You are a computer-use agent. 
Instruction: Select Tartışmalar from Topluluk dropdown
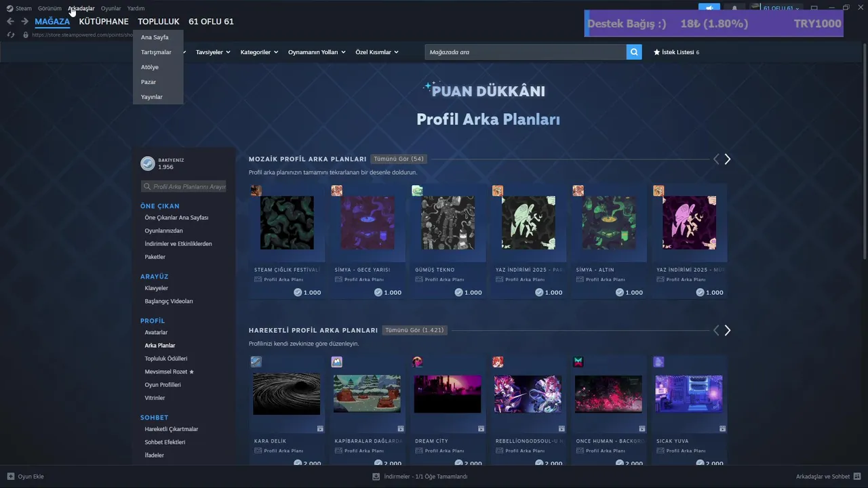[158, 52]
